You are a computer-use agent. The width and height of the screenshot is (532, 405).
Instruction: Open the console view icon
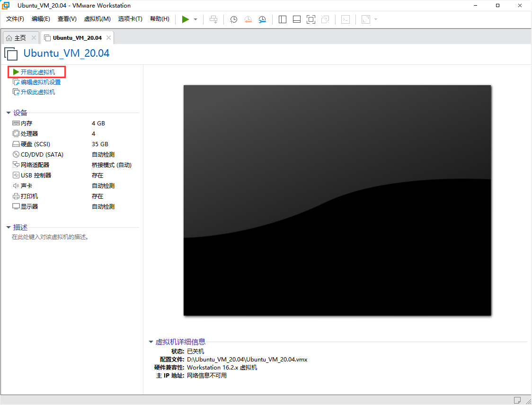click(346, 19)
